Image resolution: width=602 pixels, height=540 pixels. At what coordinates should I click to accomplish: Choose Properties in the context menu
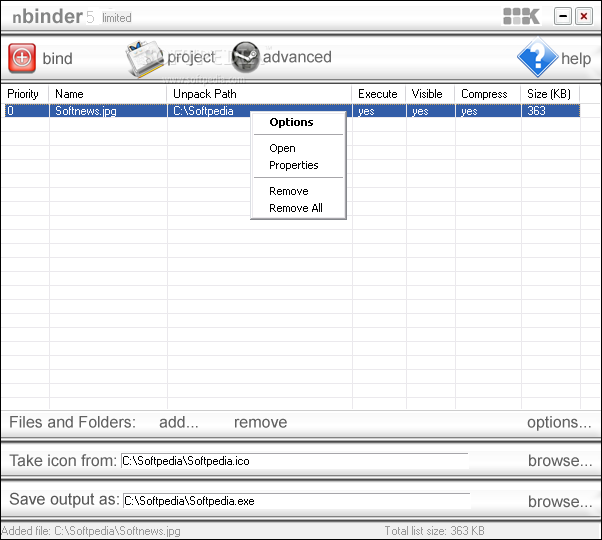294,165
